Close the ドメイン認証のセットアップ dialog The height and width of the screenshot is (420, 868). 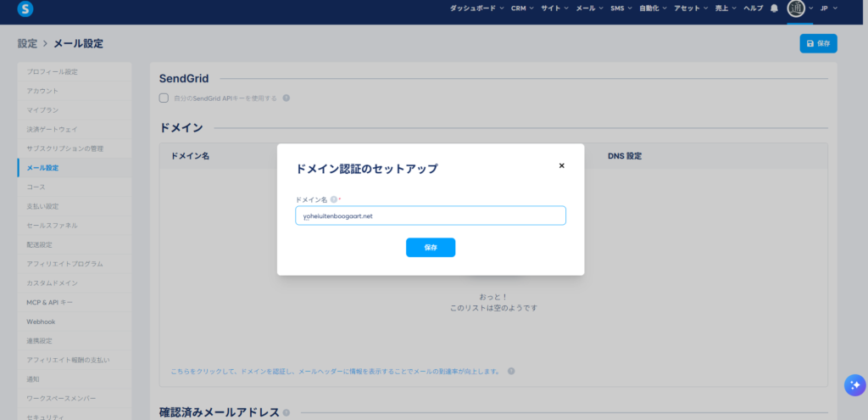coord(561,166)
